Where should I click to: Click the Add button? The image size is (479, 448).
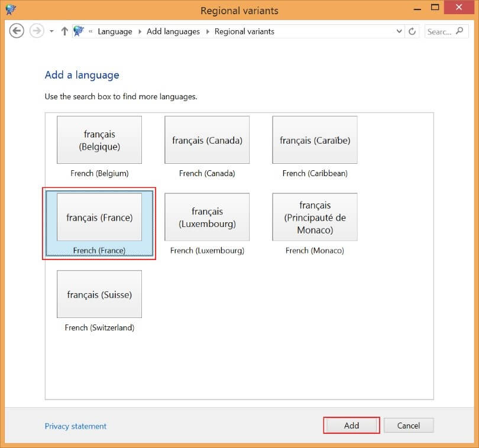(x=352, y=426)
